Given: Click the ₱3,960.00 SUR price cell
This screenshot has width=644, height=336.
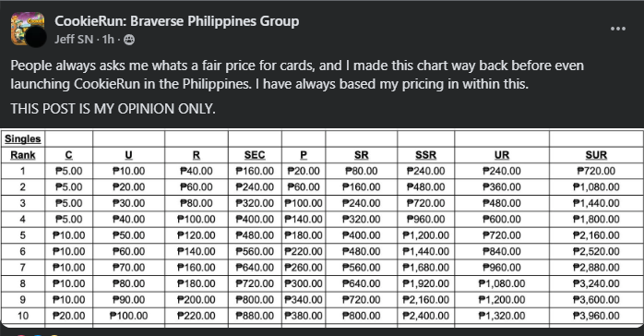Looking at the screenshot, I should tap(596, 316).
